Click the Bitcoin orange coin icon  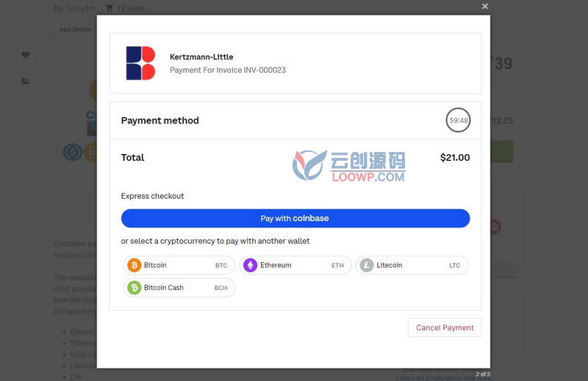(135, 265)
